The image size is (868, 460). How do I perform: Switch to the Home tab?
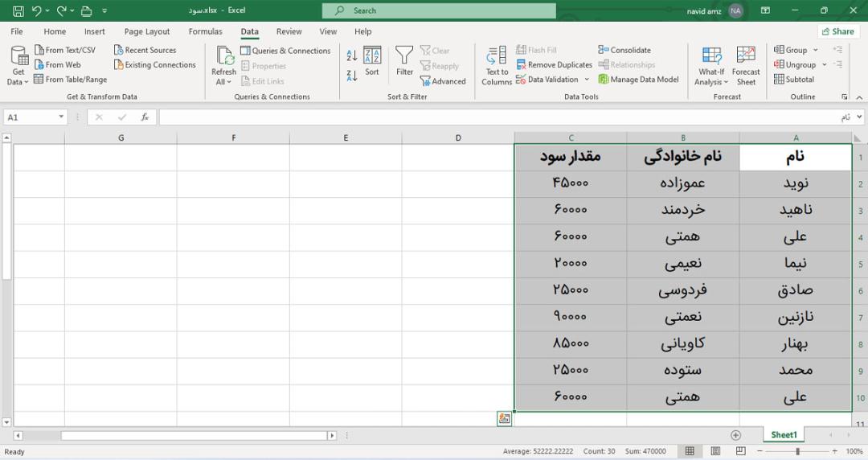[x=55, y=31]
